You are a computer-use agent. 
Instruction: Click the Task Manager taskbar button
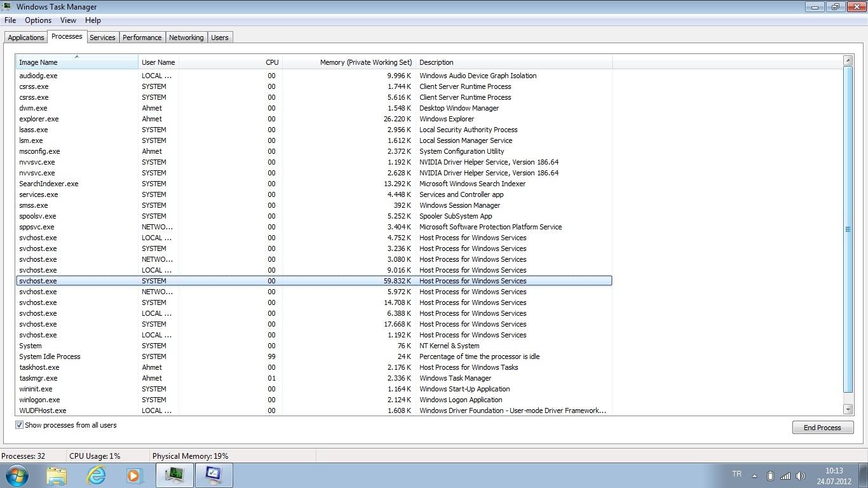pos(174,475)
